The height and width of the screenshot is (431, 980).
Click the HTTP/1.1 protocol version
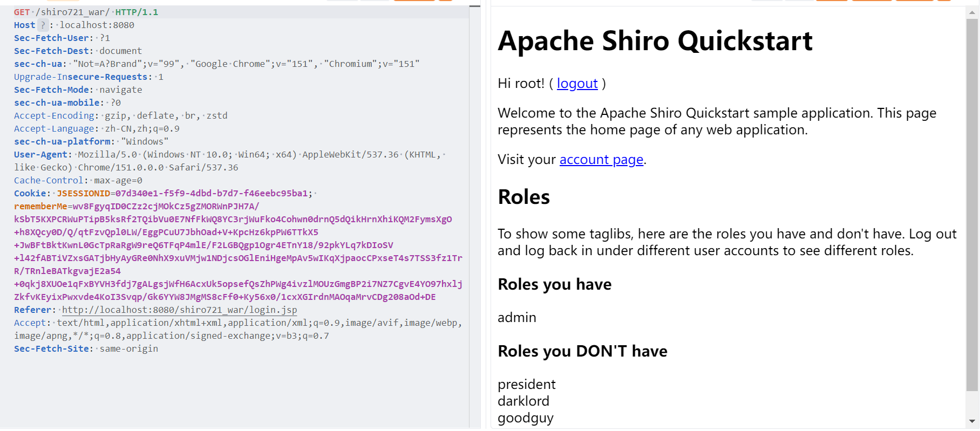click(137, 12)
